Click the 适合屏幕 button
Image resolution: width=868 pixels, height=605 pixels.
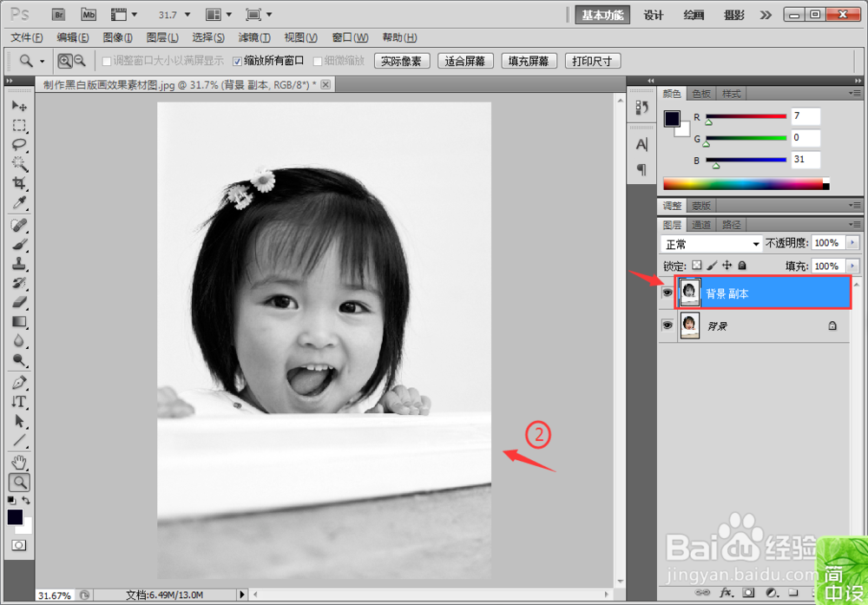tap(465, 61)
